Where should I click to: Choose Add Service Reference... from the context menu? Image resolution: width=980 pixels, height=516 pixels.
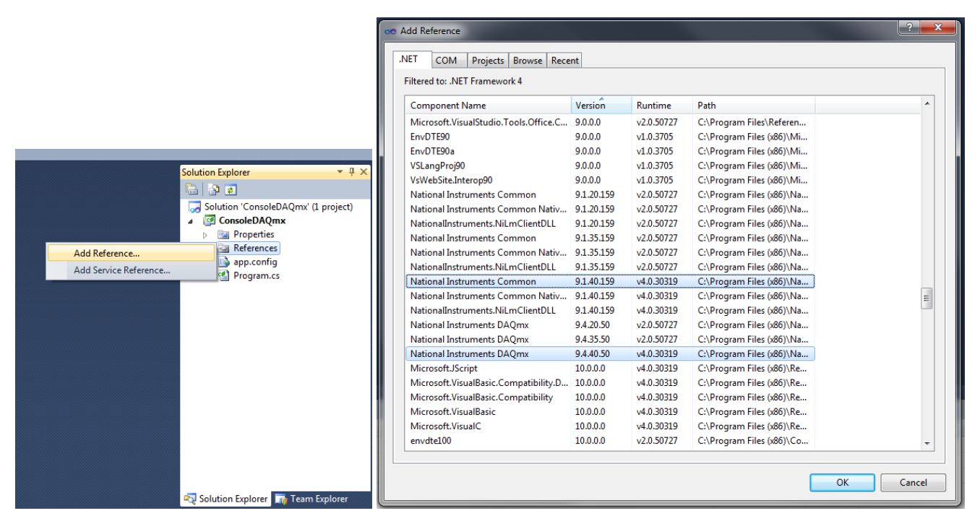[131, 270]
